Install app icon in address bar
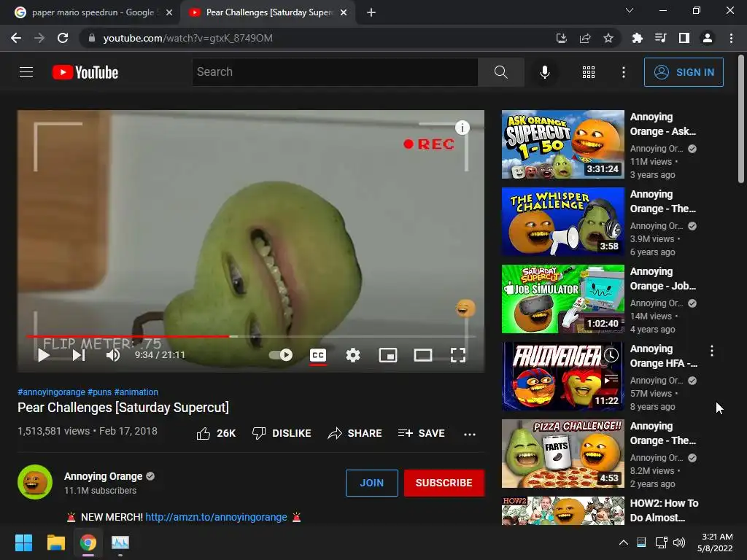 click(x=562, y=38)
